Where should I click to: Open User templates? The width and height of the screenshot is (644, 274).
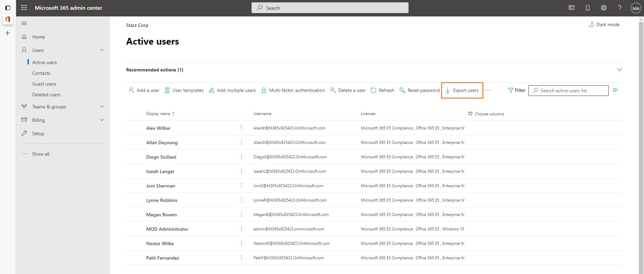(x=184, y=90)
